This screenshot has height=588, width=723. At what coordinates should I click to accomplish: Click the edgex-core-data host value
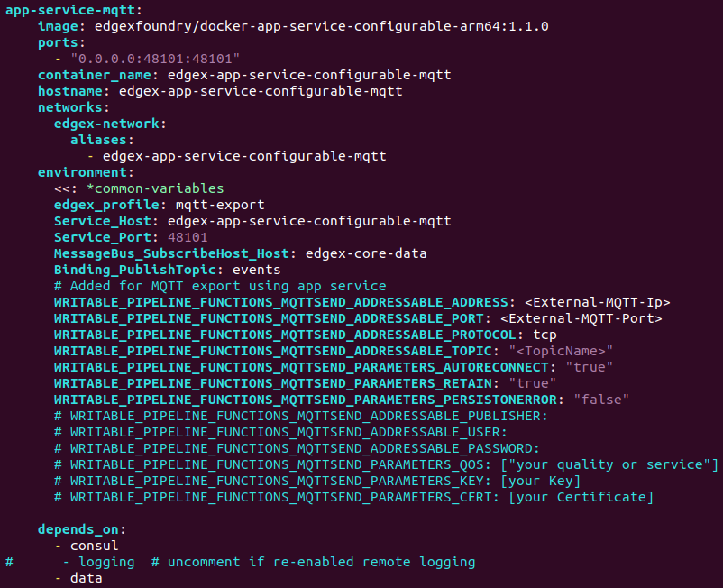click(366, 253)
